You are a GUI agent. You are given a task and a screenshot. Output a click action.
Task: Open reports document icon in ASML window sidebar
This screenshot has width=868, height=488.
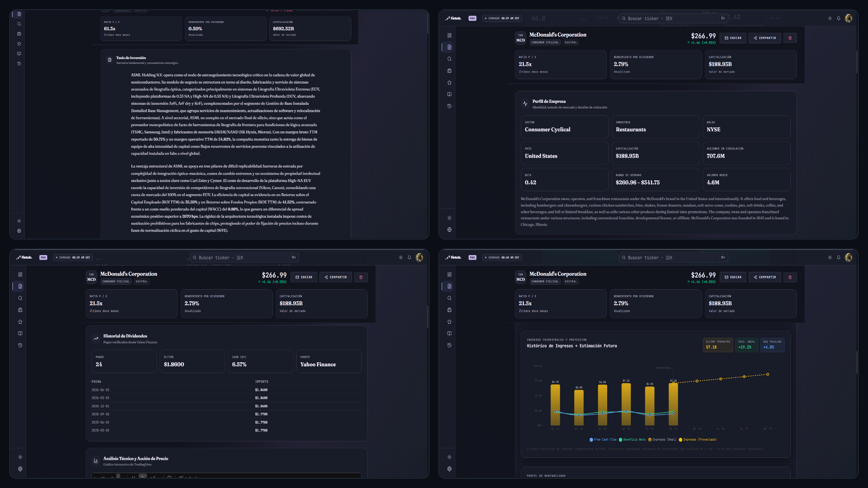[19, 14]
